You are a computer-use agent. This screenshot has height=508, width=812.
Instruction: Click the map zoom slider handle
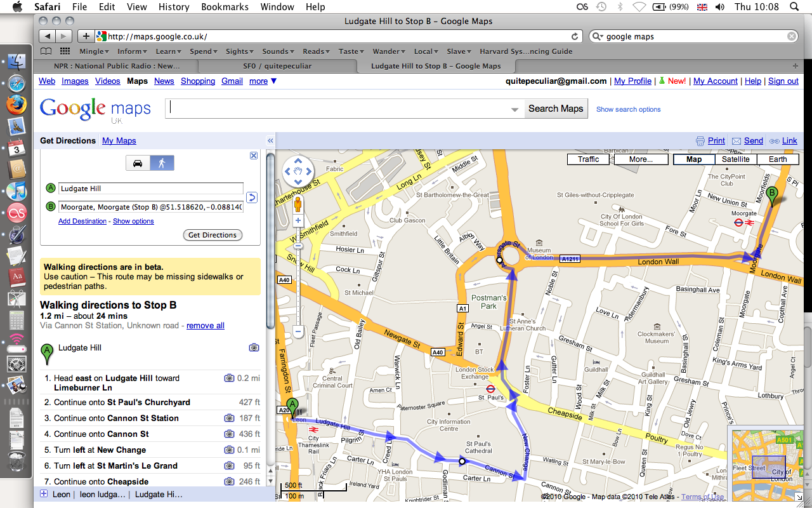[x=298, y=246]
